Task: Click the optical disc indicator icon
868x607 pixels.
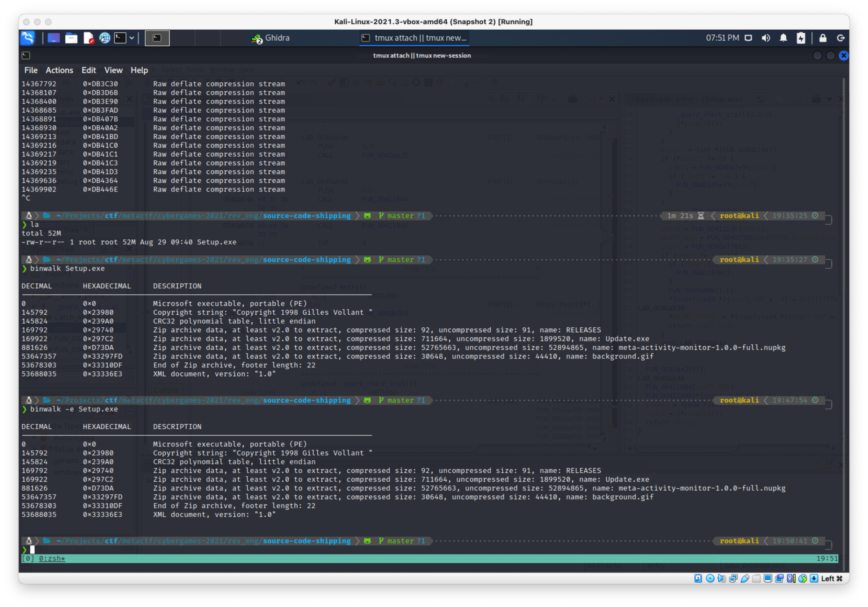Action: [x=710, y=578]
